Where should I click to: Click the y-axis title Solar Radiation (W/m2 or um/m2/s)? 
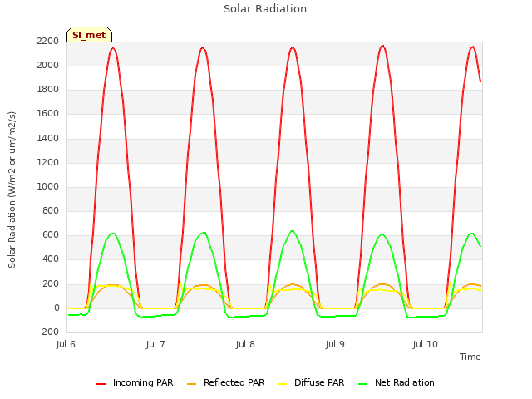pos(12,190)
